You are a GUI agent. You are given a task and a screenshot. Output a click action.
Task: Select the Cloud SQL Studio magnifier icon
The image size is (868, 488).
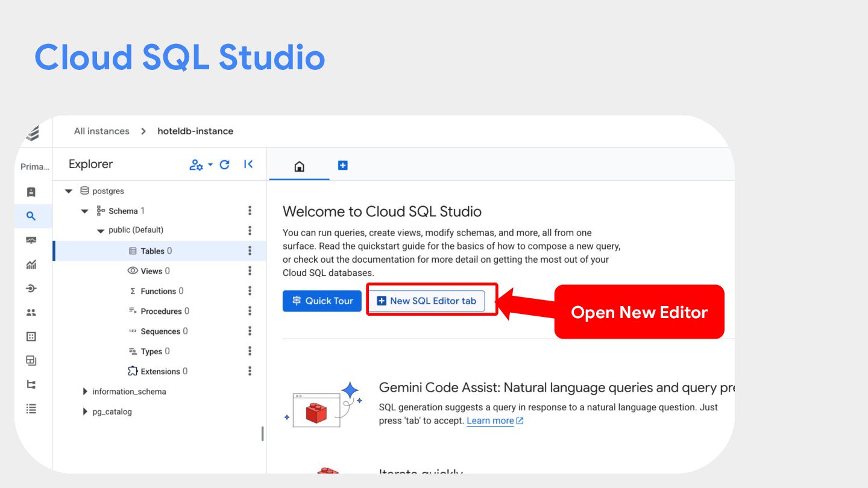pyautogui.click(x=31, y=216)
